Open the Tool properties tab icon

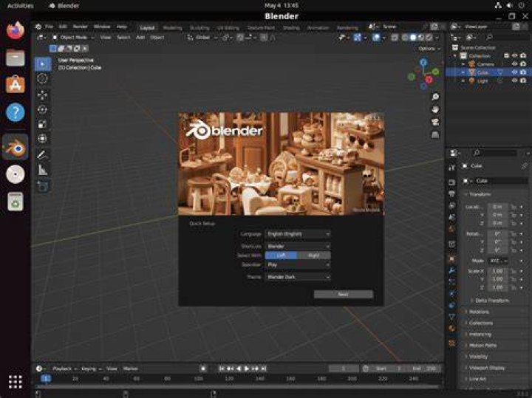(451, 168)
